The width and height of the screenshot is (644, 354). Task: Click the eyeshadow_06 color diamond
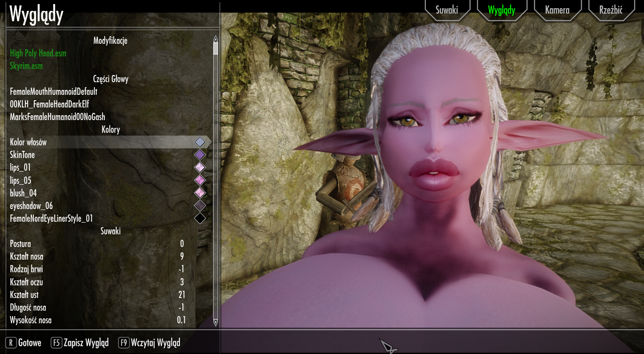(x=200, y=205)
